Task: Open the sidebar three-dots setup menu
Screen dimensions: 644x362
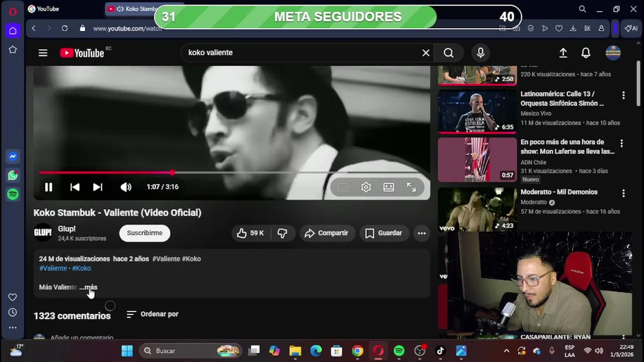Action: 13,327
